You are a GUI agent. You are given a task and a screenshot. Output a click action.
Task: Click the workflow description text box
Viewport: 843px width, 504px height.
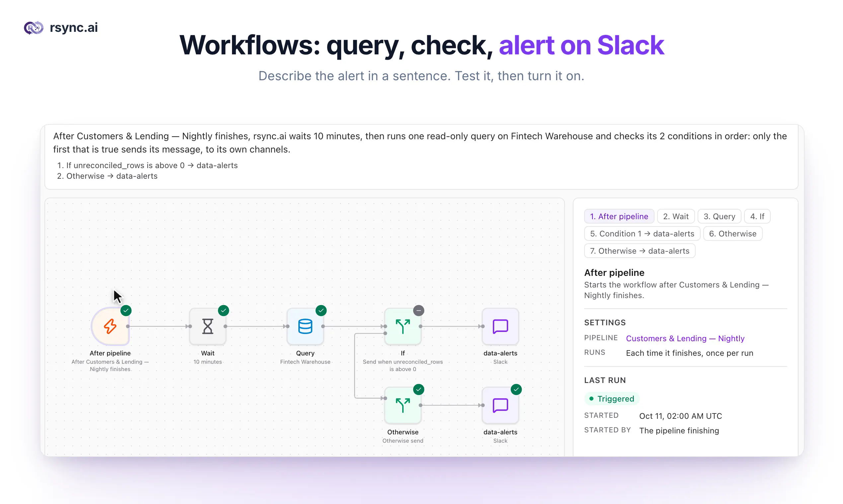click(x=421, y=157)
